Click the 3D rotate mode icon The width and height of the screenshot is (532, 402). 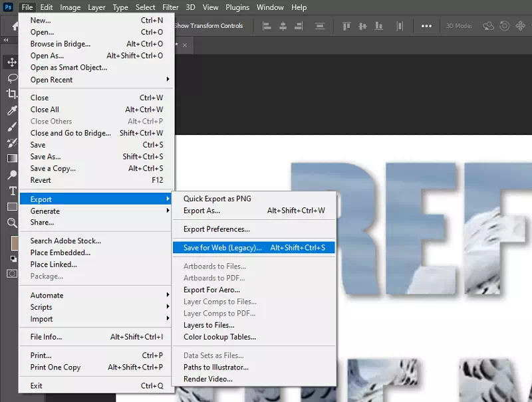tap(488, 26)
